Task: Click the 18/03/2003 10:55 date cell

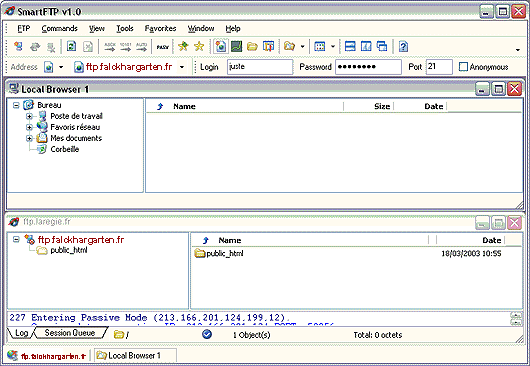Action: pyautogui.click(x=471, y=253)
